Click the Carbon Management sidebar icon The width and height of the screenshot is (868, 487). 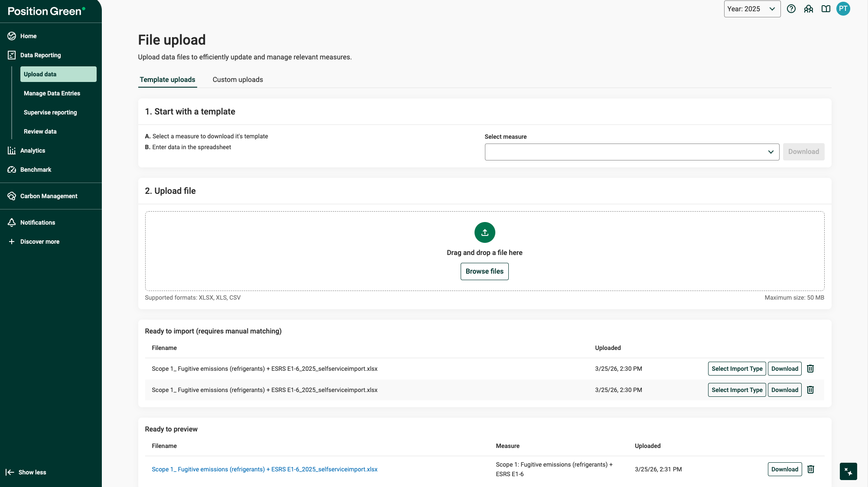tap(12, 196)
